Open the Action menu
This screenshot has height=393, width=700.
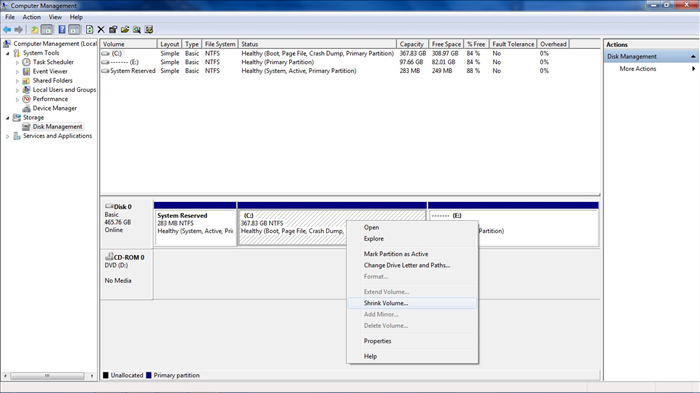(x=31, y=17)
